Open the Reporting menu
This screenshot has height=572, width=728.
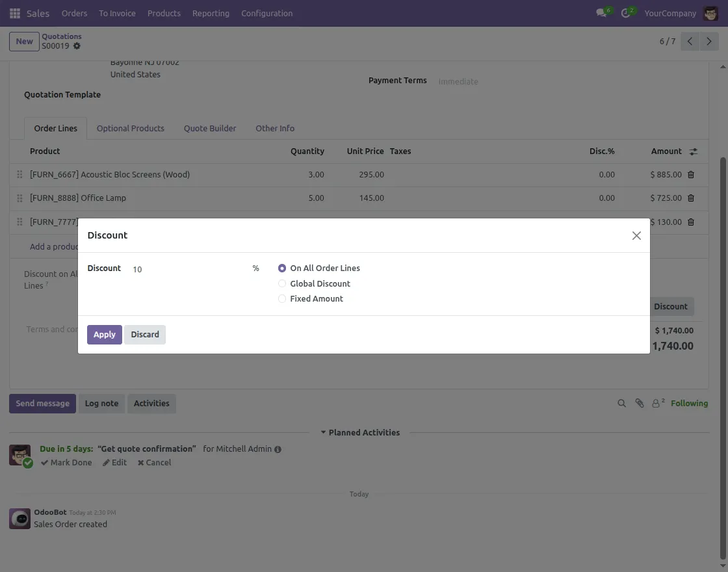click(211, 13)
